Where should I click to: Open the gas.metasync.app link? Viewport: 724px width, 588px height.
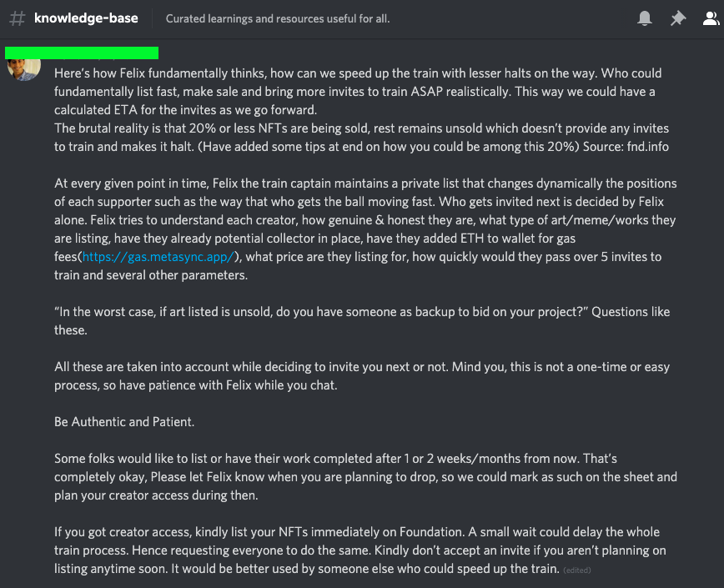(158, 257)
